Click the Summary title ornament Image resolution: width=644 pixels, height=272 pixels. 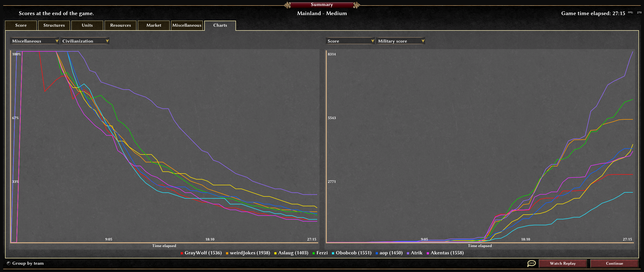coord(322,5)
